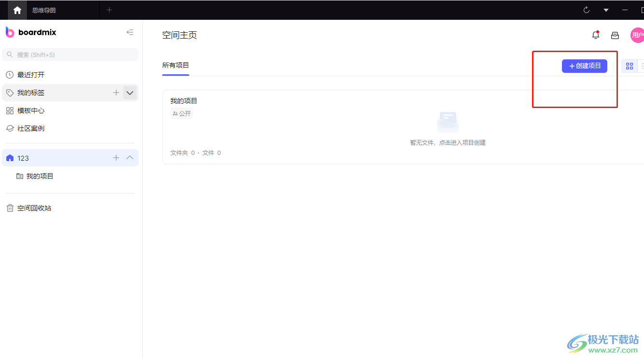Viewport: 644px width, 358px height.
Task: Click the 用户 avatar
Action: point(637,35)
